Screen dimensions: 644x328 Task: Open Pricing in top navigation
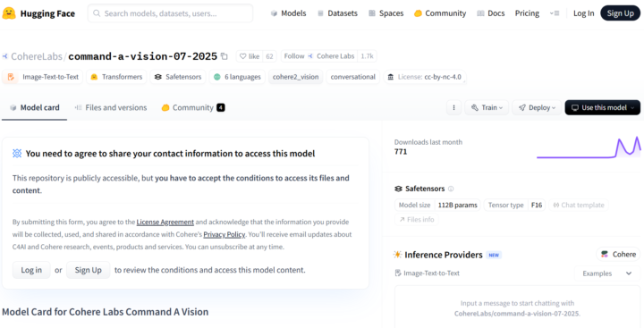pos(528,13)
